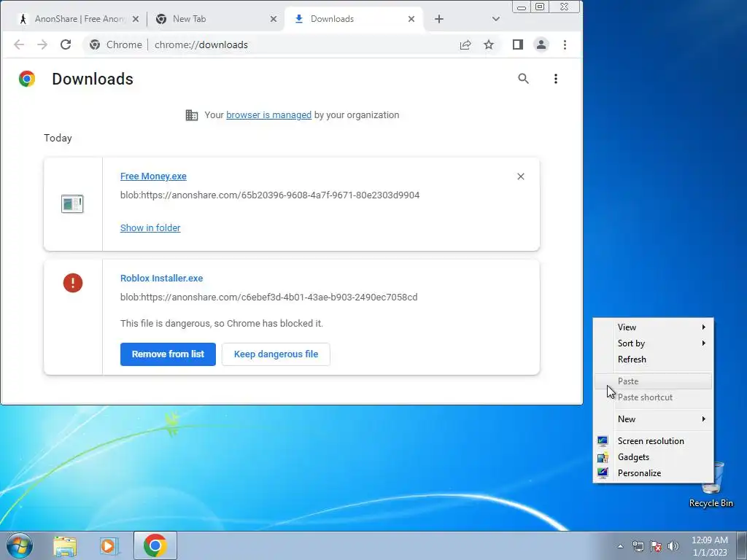The image size is (747, 560).
Task: Expand the New submenu in context menu
Action: tap(653, 419)
